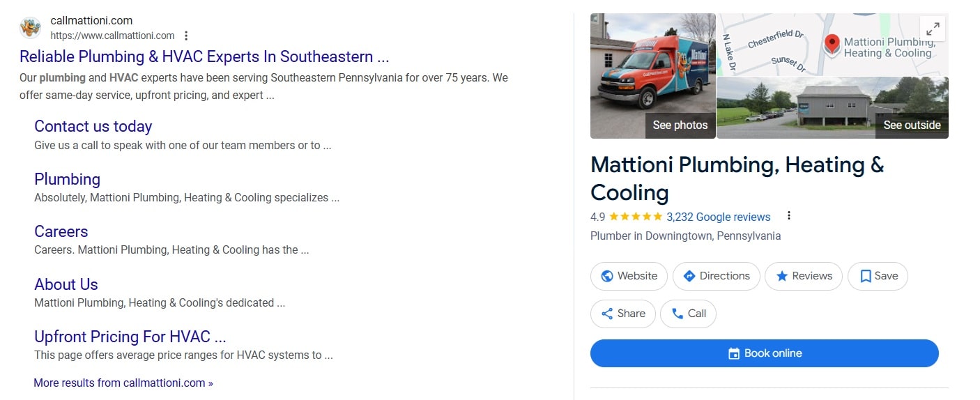Call the business via the phone button
Viewport: 980px width, 400px height.
[688, 314]
